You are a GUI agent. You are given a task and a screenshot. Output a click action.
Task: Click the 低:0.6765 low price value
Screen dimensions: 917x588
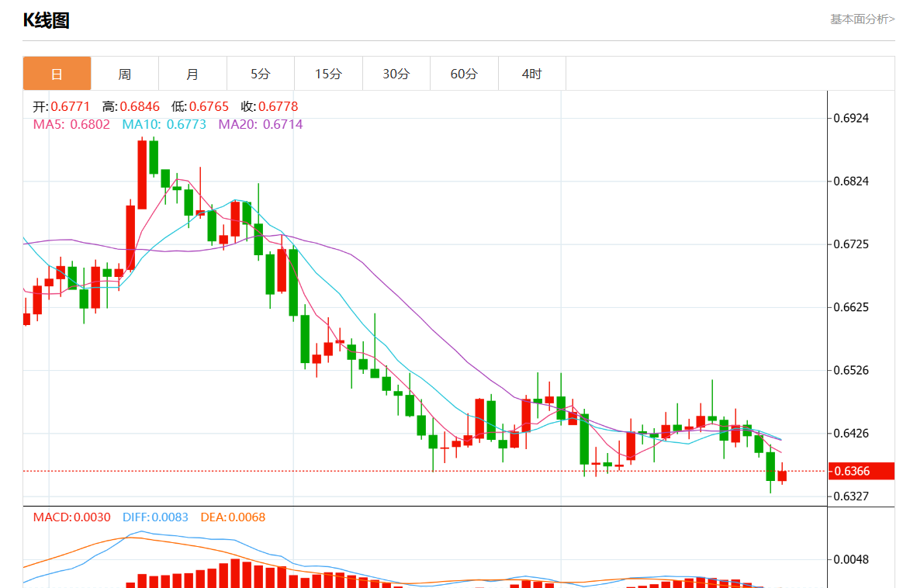click(200, 106)
